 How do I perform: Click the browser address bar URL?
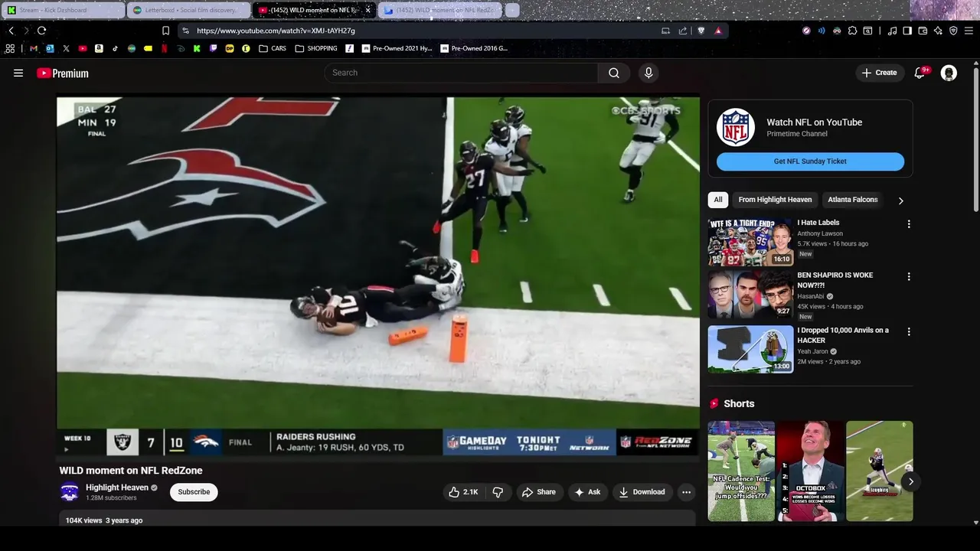(276, 31)
